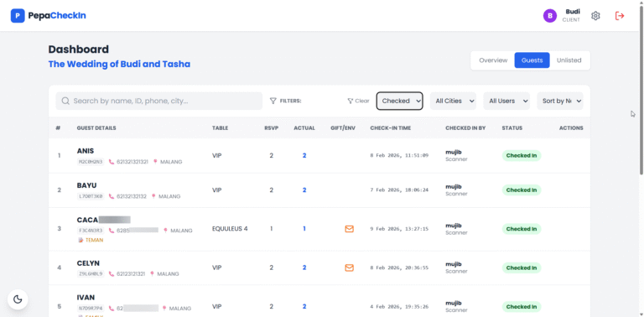This screenshot has height=317, width=644.
Task: Select the guest name CELYN
Action: [88, 263]
